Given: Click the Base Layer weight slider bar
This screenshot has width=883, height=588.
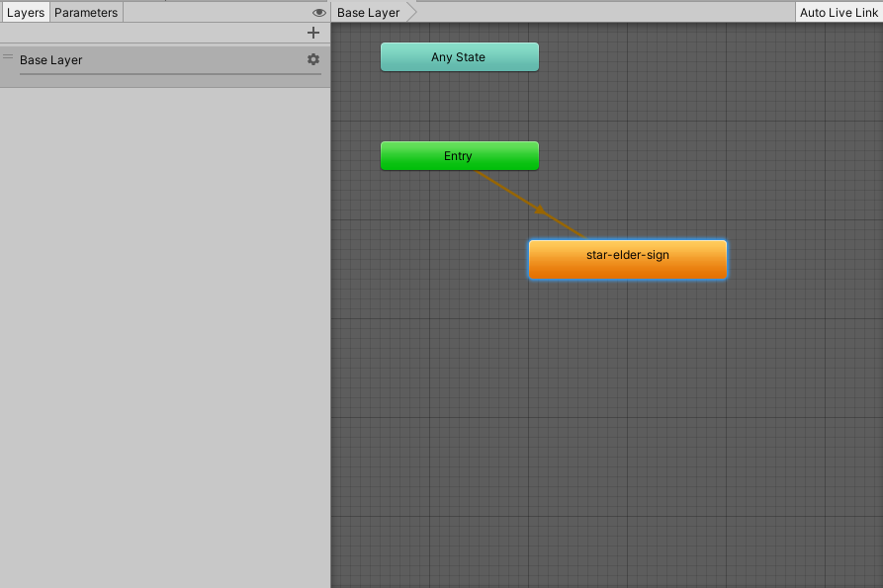Looking at the screenshot, I should point(170,74).
